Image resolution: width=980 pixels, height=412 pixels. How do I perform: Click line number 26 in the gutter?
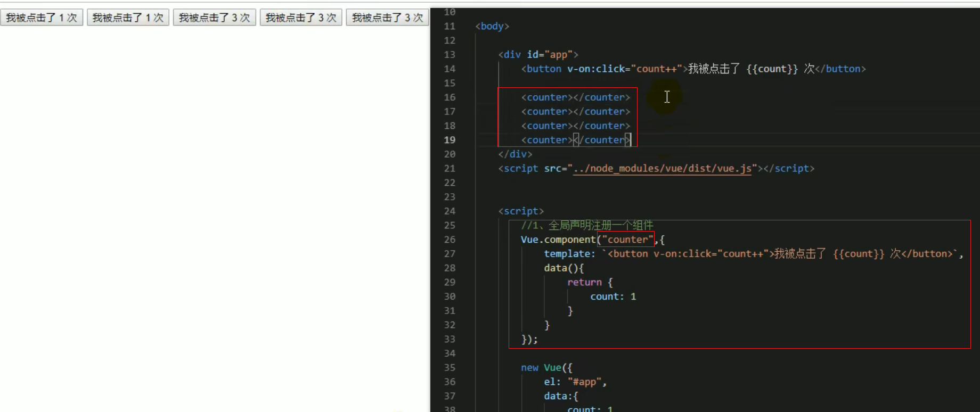tap(450, 240)
